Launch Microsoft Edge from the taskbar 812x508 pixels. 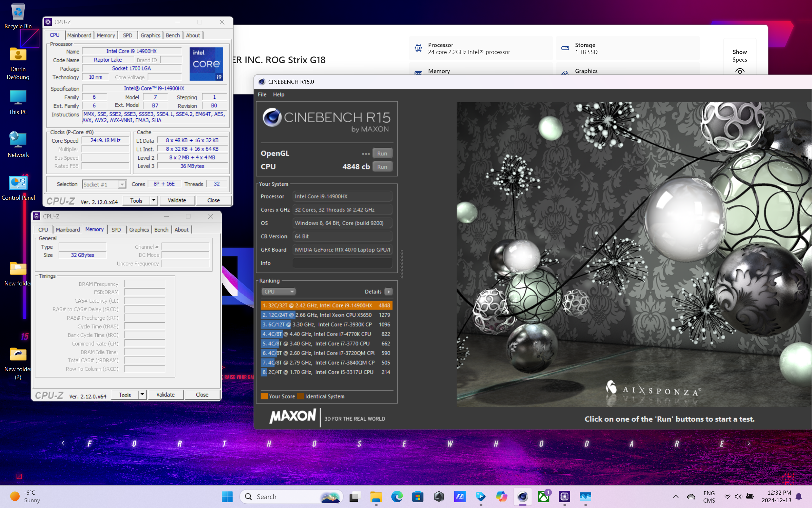tap(397, 497)
